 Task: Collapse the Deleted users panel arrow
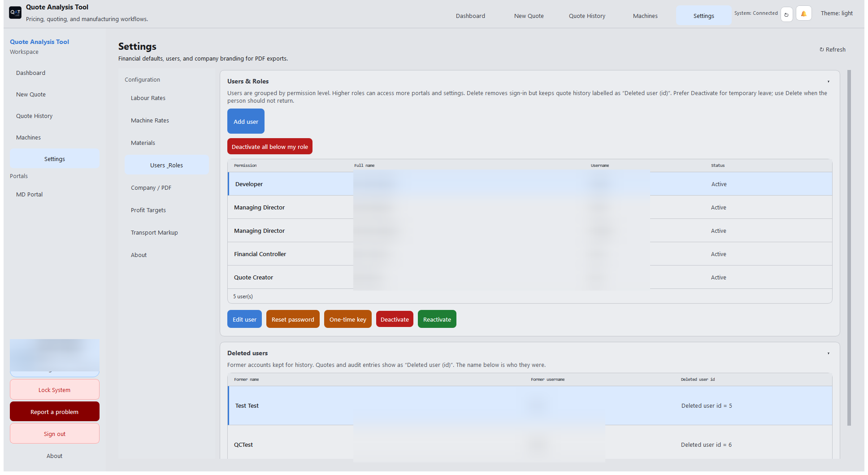[828, 353]
